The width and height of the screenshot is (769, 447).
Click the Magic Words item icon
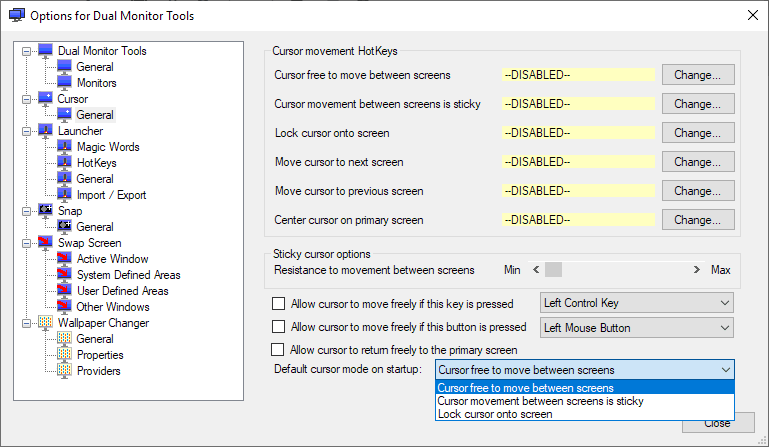(x=64, y=147)
